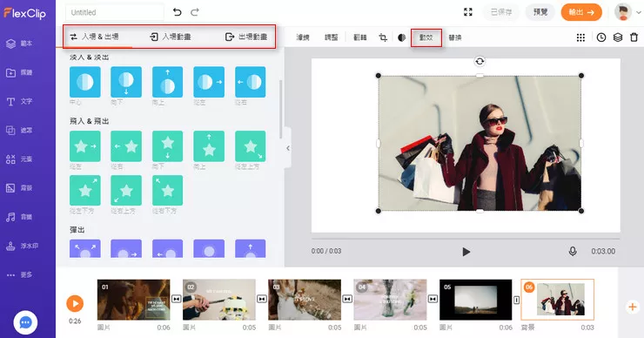Select fly animation star with upper-left arrow
This screenshot has height=338, width=644.
tap(168, 191)
